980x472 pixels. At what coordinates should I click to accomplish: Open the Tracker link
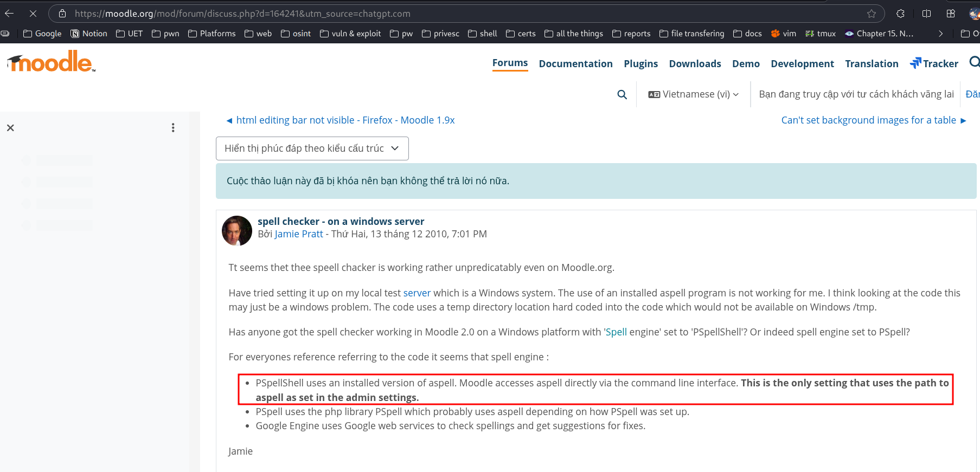(934, 63)
